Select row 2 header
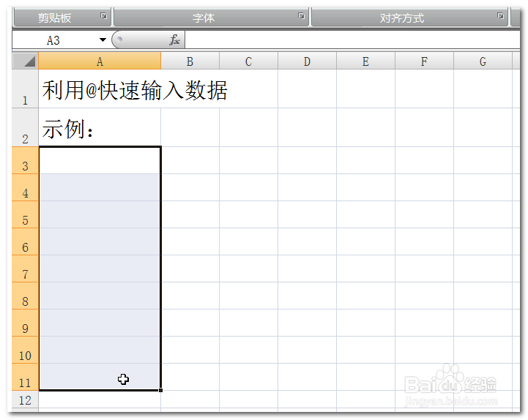This screenshot has height=420, width=528. point(25,127)
